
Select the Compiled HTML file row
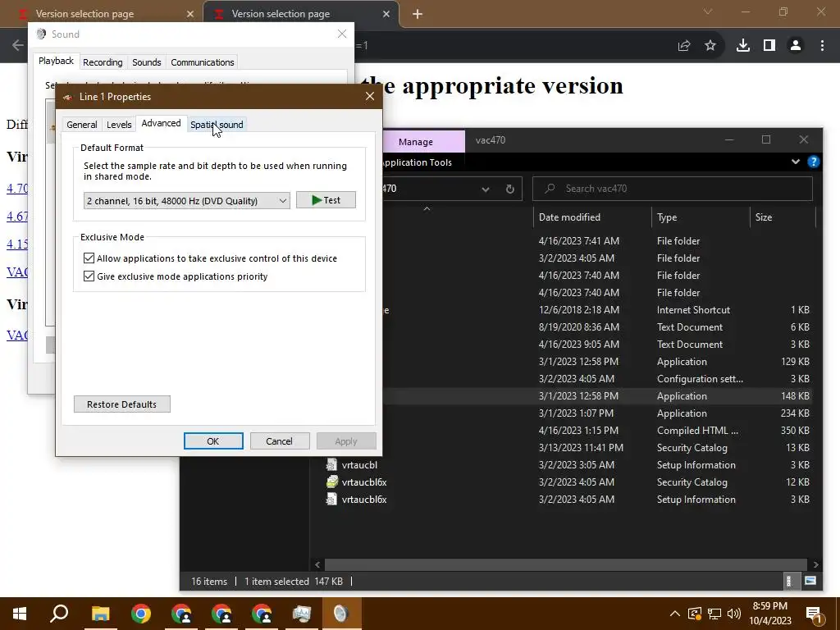coord(599,430)
